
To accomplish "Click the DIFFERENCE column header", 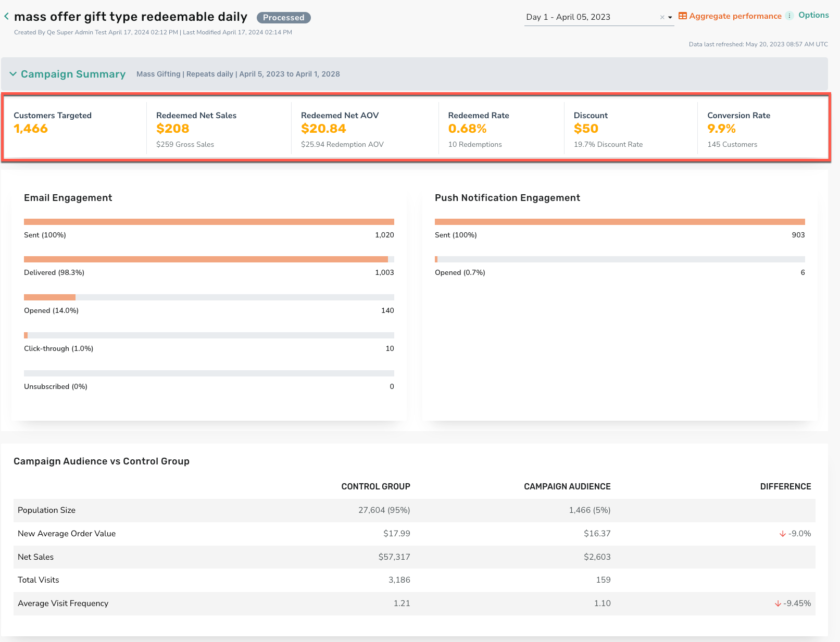I will click(785, 486).
